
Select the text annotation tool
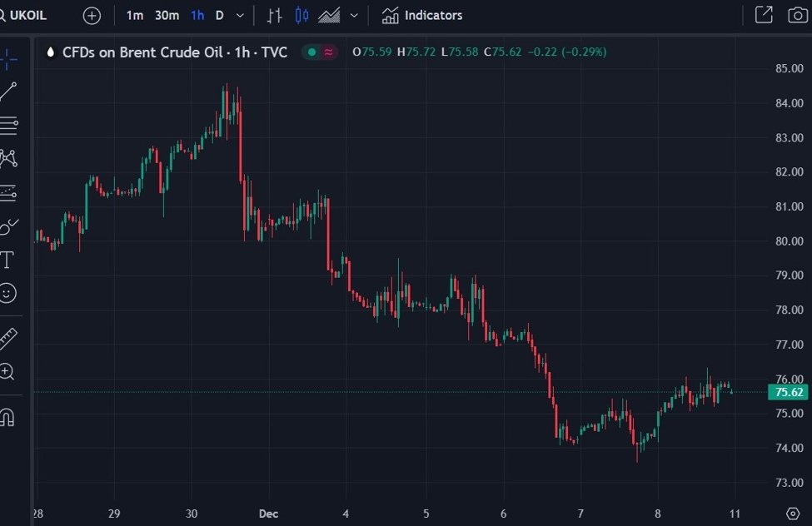pos(7,260)
